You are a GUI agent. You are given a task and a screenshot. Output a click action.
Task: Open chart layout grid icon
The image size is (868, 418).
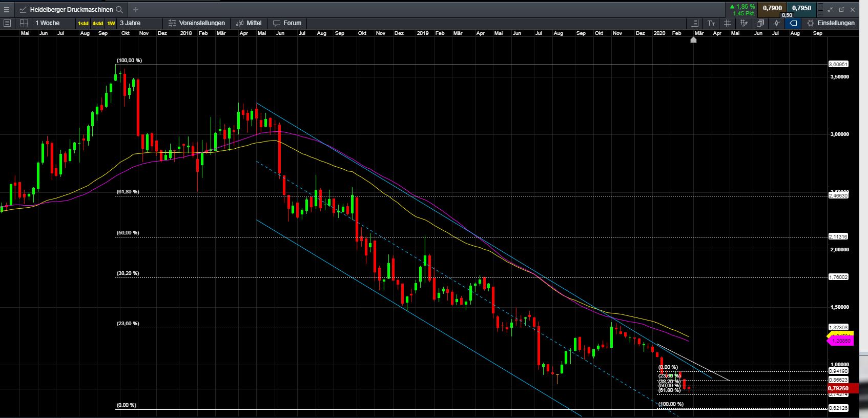click(x=24, y=23)
